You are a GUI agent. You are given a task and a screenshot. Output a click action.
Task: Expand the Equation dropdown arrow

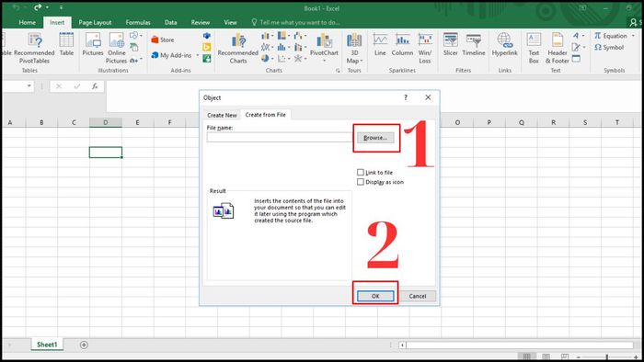633,36
